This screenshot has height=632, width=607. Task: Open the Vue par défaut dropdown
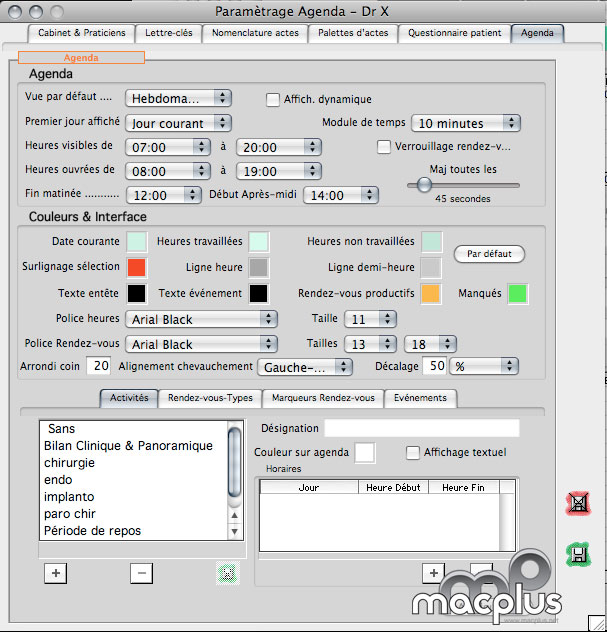178,98
